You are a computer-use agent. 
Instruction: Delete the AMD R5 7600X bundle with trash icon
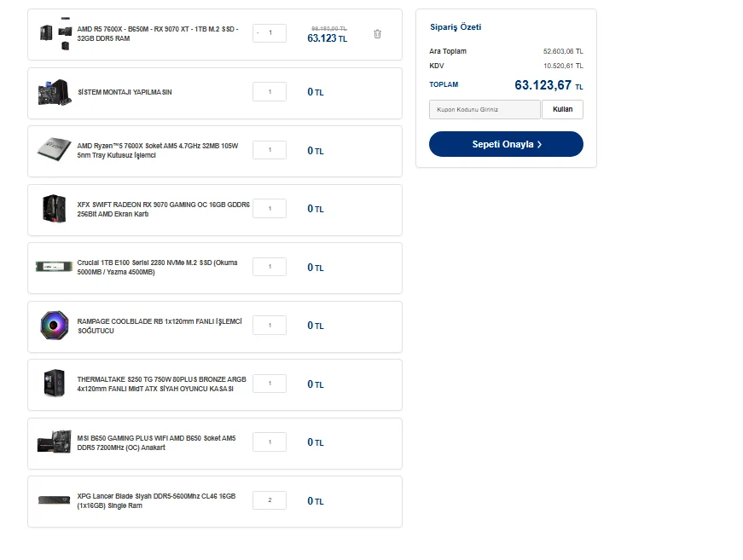377,34
